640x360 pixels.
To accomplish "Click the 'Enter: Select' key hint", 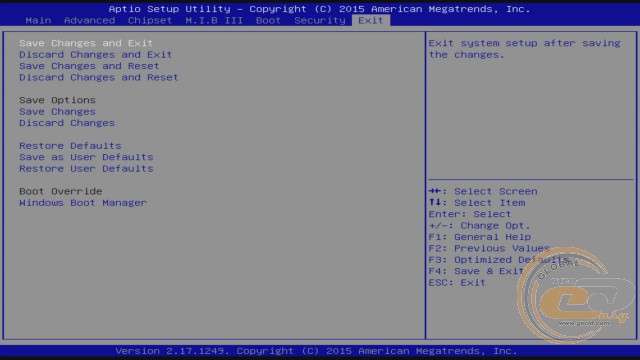I will 470,215.
